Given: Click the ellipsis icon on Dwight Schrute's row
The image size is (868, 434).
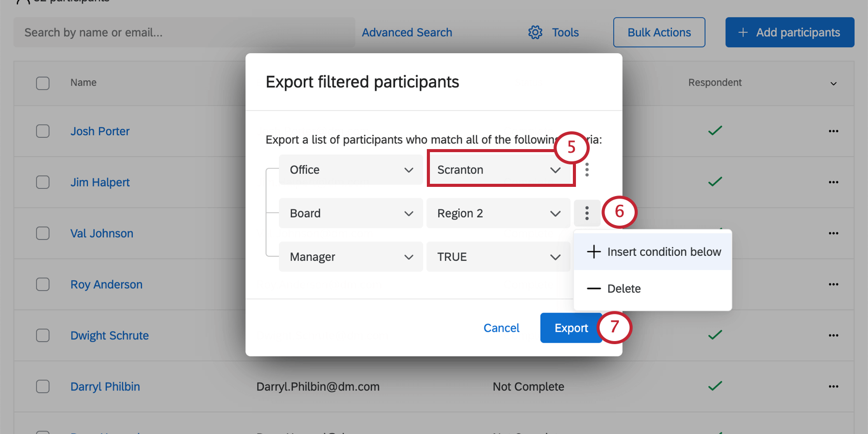Looking at the screenshot, I should click(x=833, y=335).
